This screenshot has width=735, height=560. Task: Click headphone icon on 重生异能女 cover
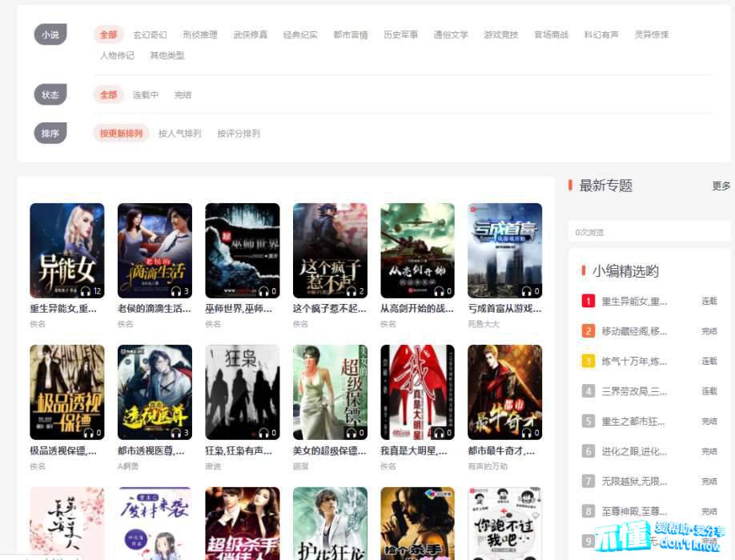(x=86, y=291)
